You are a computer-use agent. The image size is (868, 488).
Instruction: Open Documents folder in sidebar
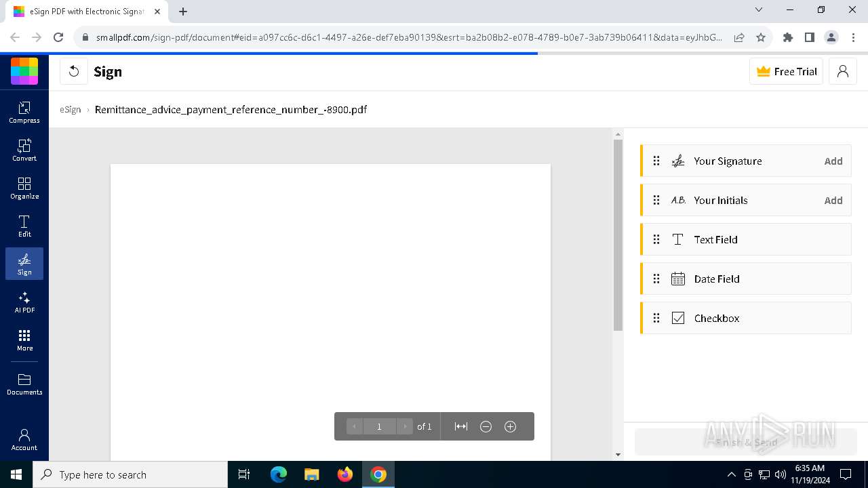[24, 384]
